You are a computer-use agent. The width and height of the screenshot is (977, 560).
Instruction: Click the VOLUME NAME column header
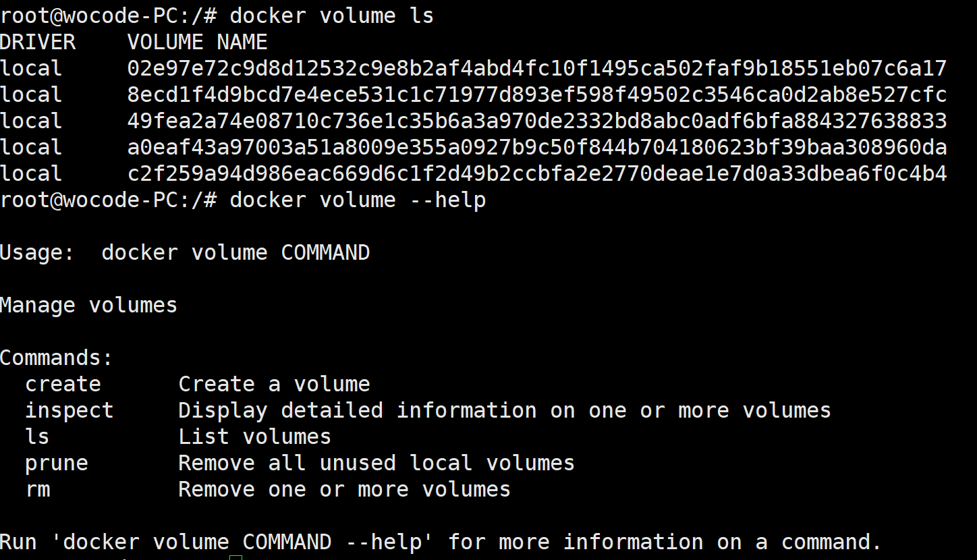197,42
